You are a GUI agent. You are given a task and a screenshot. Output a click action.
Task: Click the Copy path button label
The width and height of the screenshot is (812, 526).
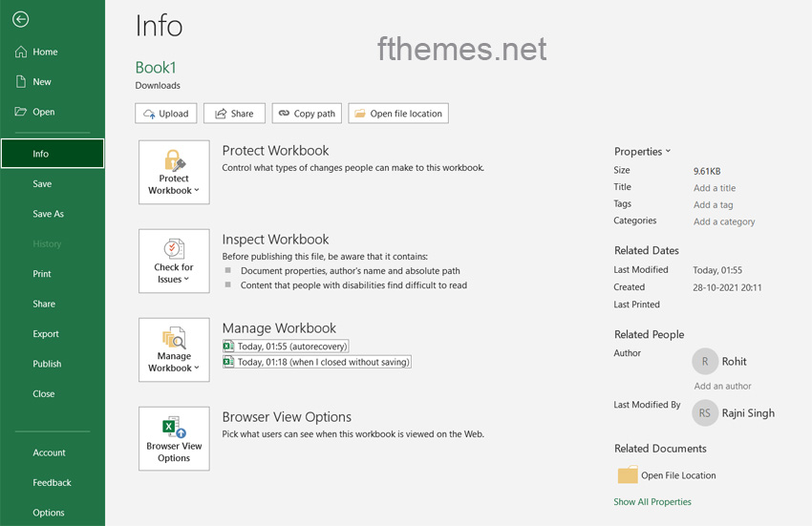[x=314, y=114]
